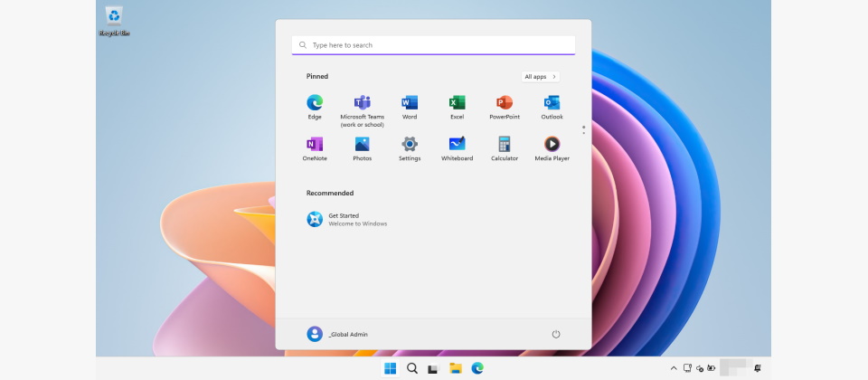Launch Microsoft Teams (work or school)
The height and width of the screenshot is (380, 868).
point(362,102)
